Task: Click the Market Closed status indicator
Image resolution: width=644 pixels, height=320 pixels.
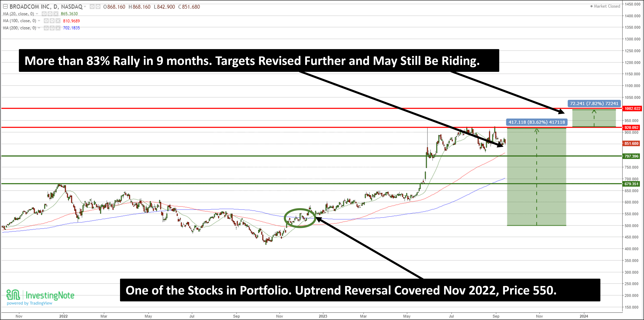Action: click(x=605, y=6)
